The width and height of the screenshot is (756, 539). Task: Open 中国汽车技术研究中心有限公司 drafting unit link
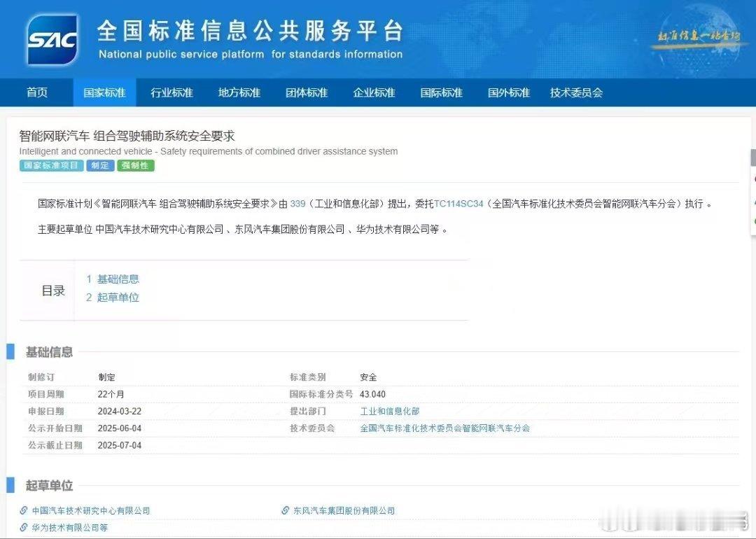(x=91, y=510)
